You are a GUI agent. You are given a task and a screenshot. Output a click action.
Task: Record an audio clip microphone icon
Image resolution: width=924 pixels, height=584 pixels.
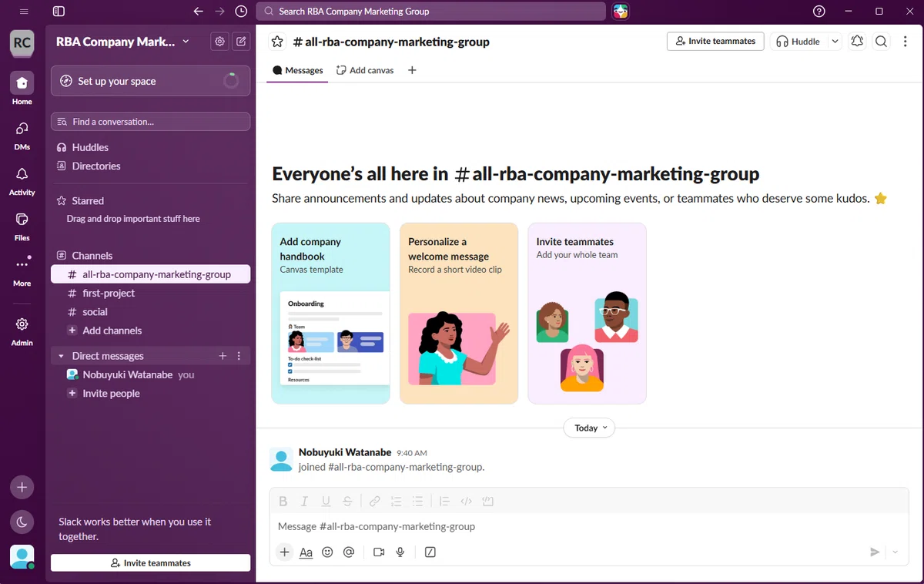pos(400,552)
